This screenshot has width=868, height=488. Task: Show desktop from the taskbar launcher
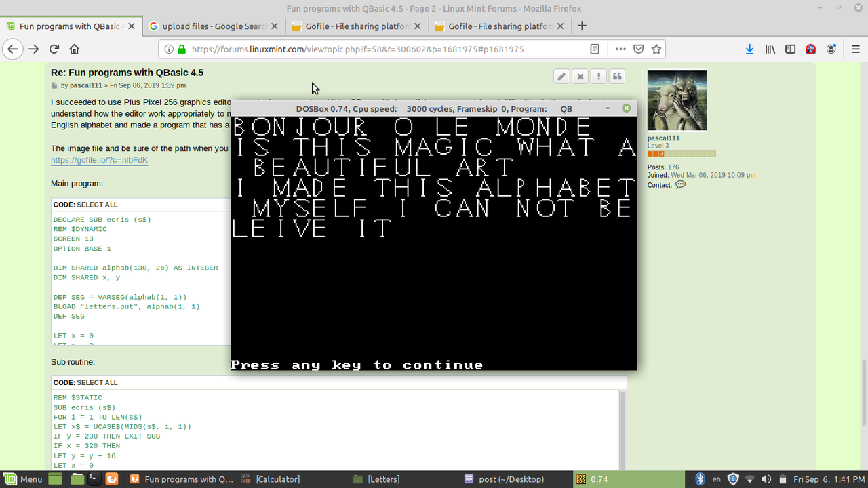55,479
